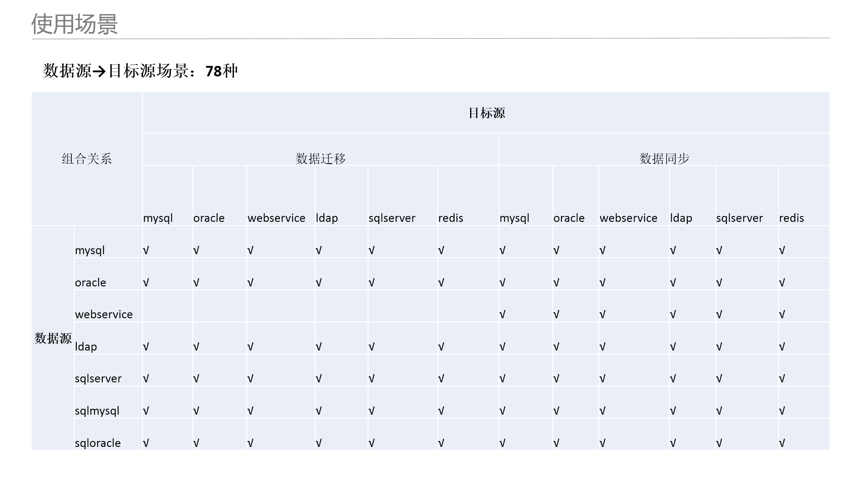The width and height of the screenshot is (868, 486).
Task: Click the webservice row label
Action: click(x=104, y=315)
